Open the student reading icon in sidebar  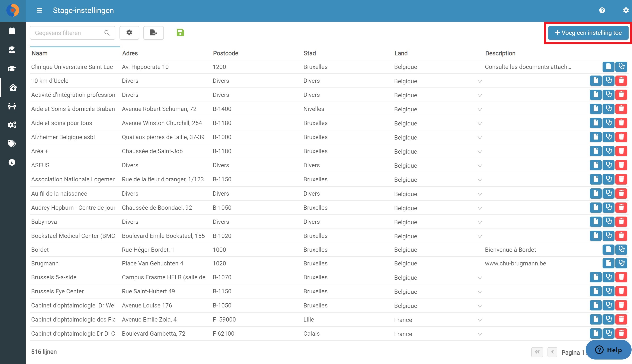tap(12, 50)
